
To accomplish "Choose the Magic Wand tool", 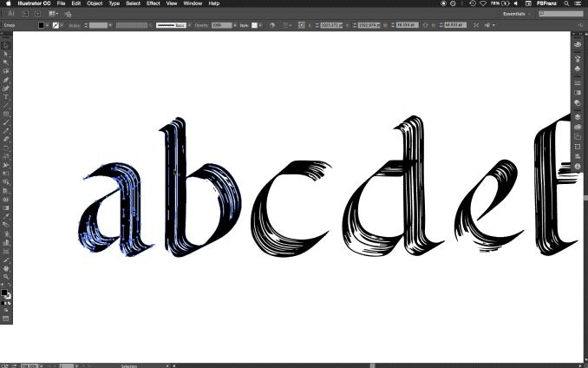I will point(5,62).
